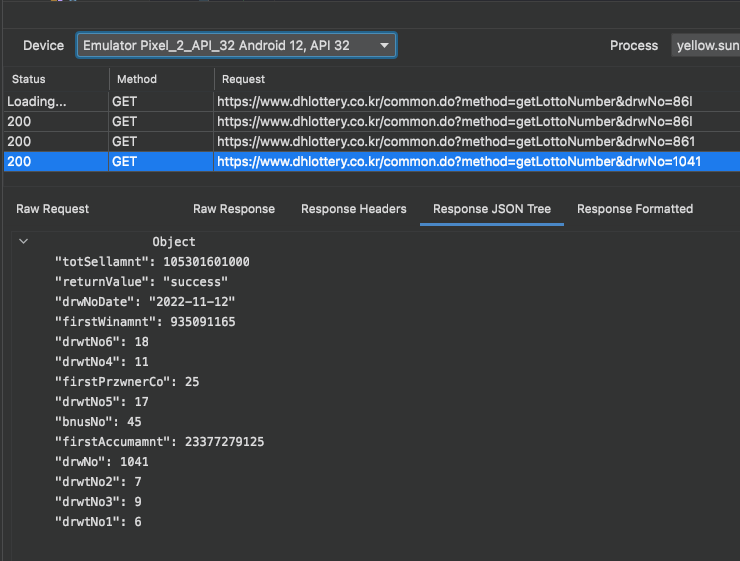Switch to Raw Request tab
The height and width of the screenshot is (561, 740).
[52, 209]
